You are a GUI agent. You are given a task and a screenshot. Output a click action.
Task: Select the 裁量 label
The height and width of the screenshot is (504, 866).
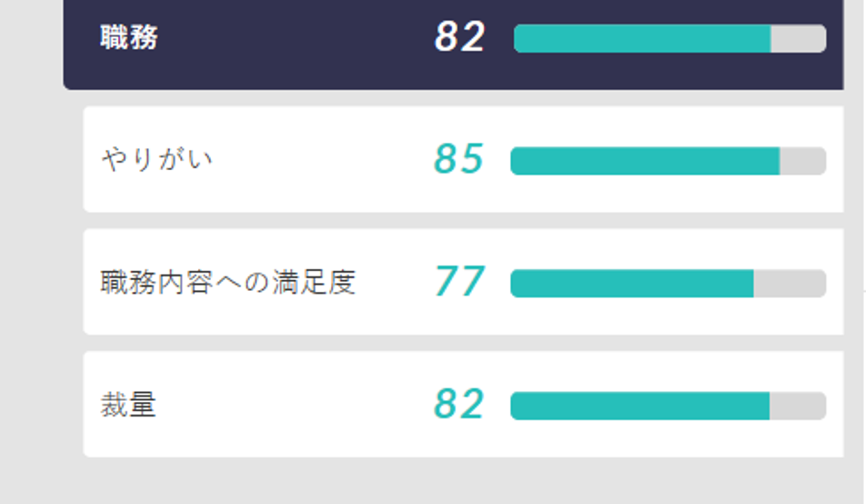[x=128, y=405]
